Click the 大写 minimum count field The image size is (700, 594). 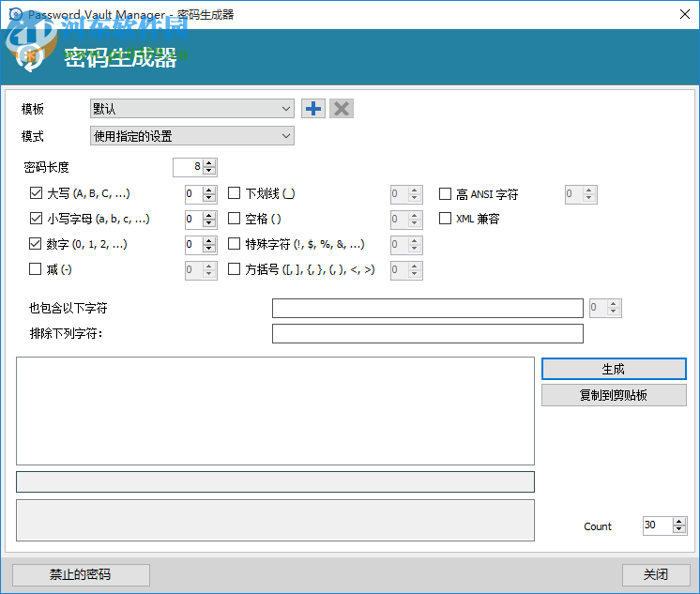point(194,194)
